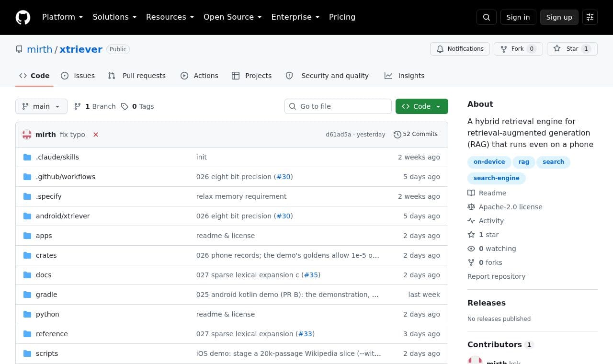
Task: Click the failed status X beside fix typo
Action: [96, 135]
